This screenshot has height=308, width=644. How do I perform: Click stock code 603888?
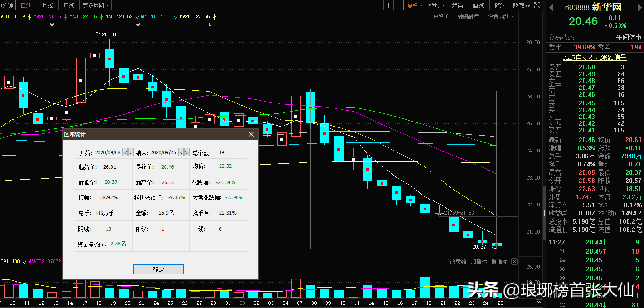[x=577, y=7]
